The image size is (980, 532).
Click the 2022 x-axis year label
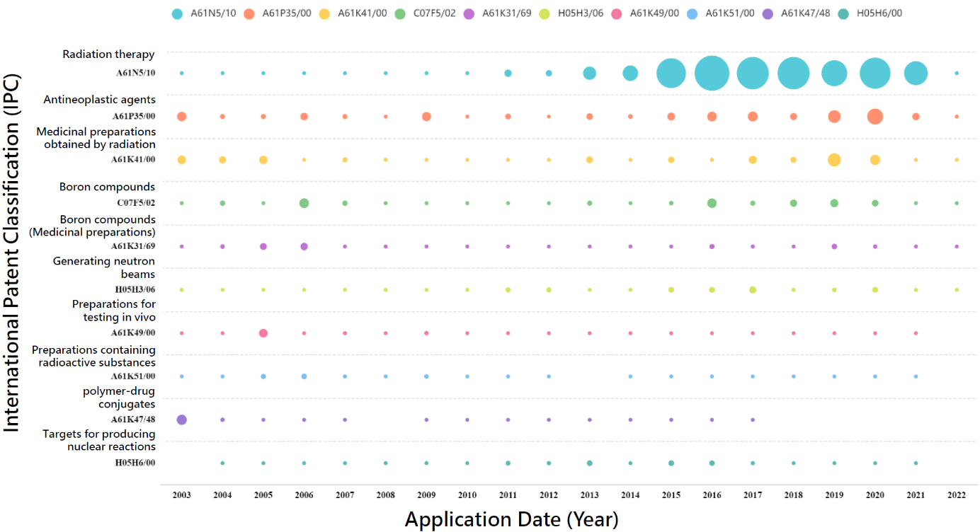(957, 495)
